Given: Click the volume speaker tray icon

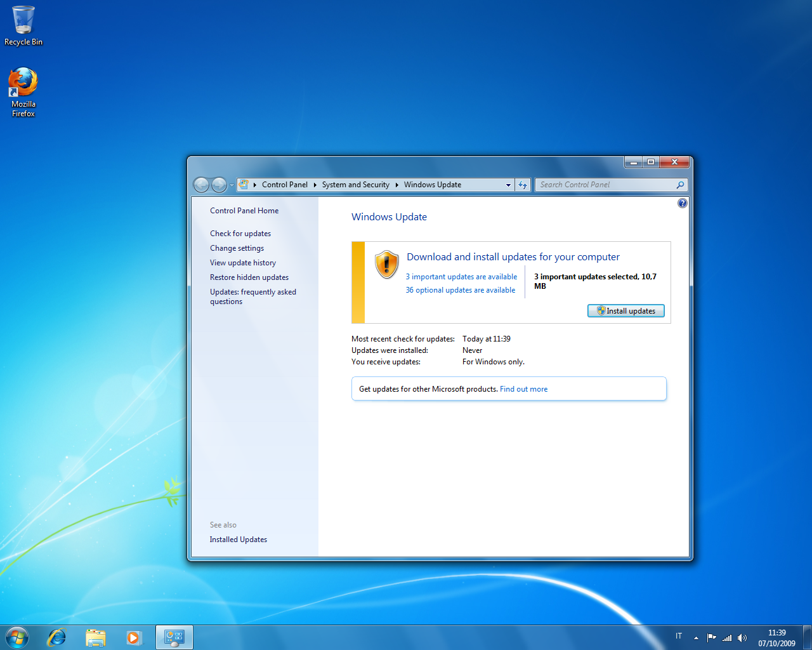Looking at the screenshot, I should (742, 637).
